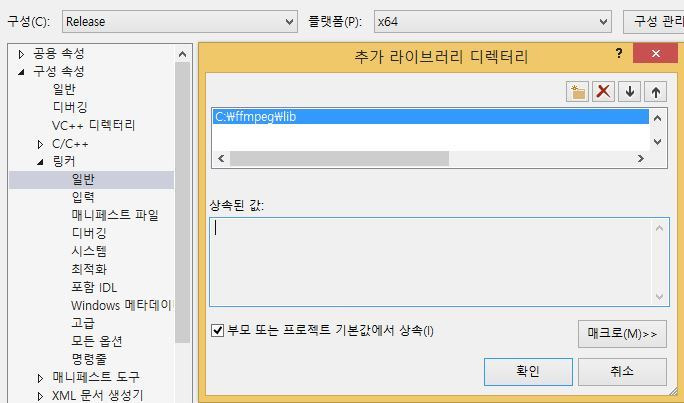Viewport: 684px width, 403px height.
Task: Click the C/C++ label
Action: (x=70, y=144)
